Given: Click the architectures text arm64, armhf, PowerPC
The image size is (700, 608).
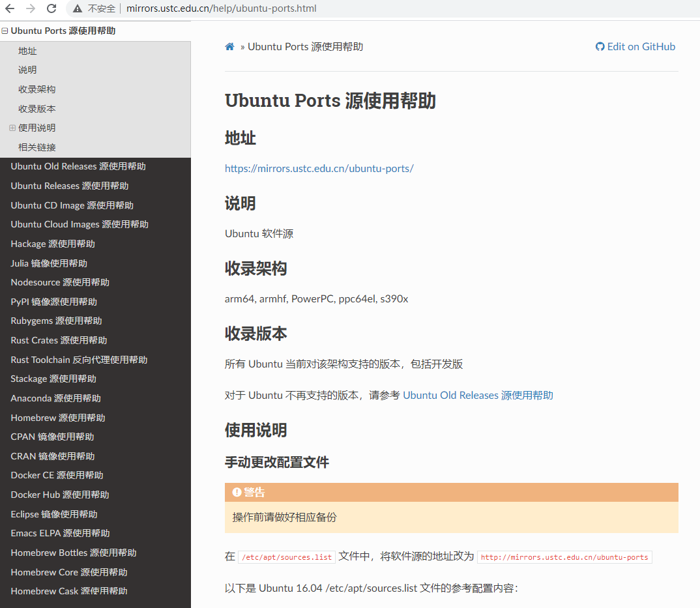Looking at the screenshot, I should 279,298.
